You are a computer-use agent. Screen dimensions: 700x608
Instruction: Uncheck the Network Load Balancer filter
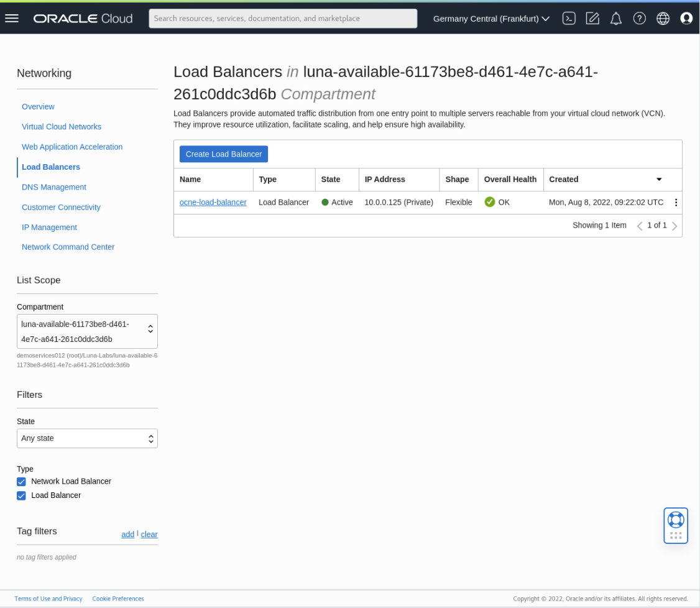[21, 481]
